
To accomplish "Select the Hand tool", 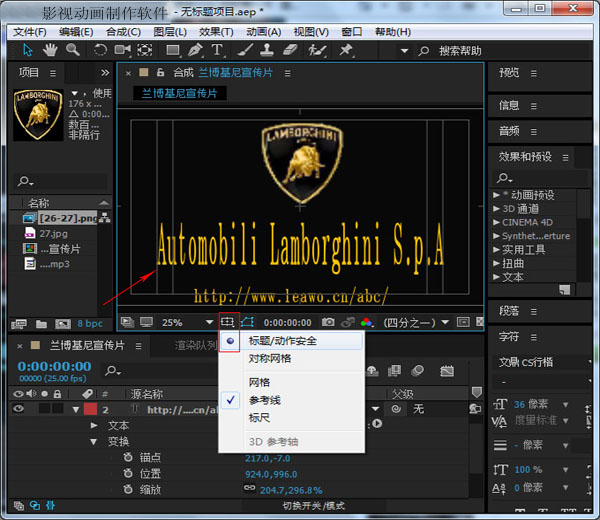I will (x=50, y=50).
